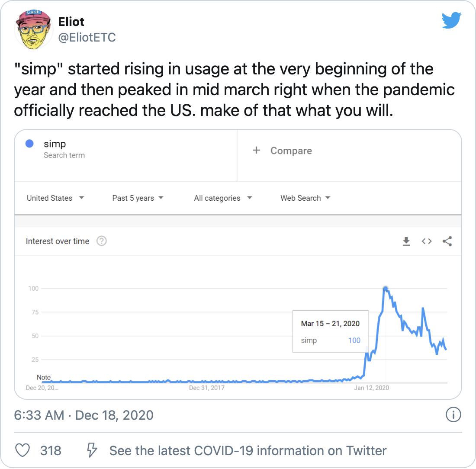Expand the United States region dropdown
Screen dimensions: 476x469
[x=55, y=198]
